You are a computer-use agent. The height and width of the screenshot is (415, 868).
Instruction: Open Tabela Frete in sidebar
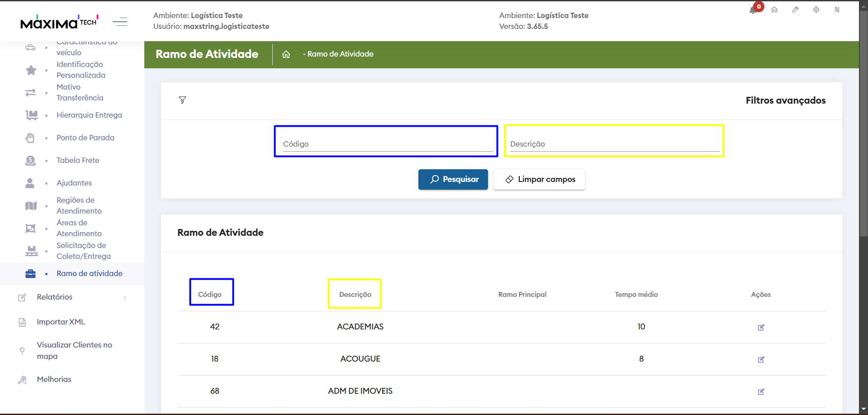(x=78, y=160)
